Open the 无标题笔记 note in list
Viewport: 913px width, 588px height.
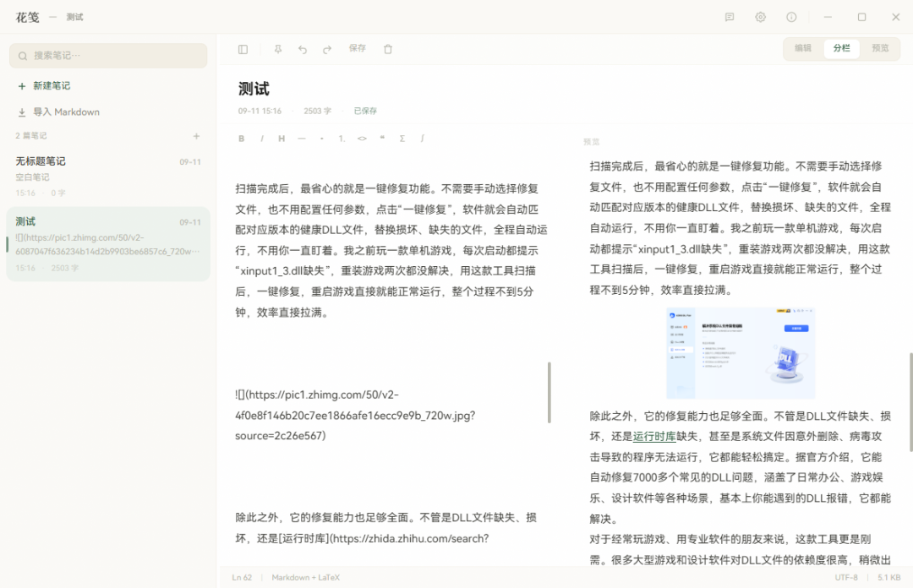[x=108, y=177]
